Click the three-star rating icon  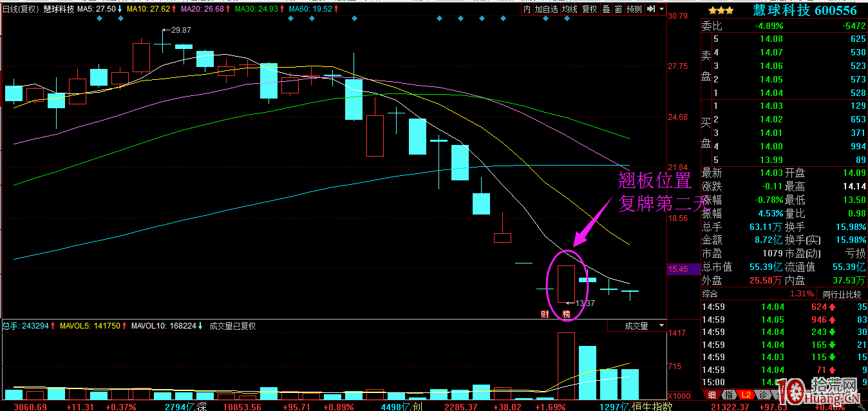click(721, 10)
